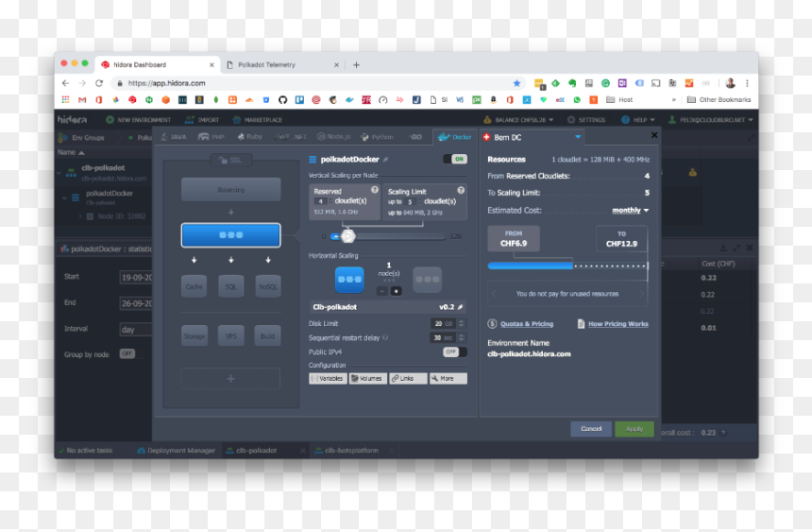
Task: Add a NoSQL database node
Action: coord(268,286)
